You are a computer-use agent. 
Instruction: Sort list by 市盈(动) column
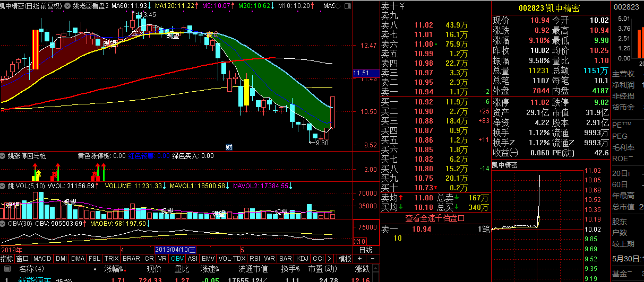(x=323, y=269)
